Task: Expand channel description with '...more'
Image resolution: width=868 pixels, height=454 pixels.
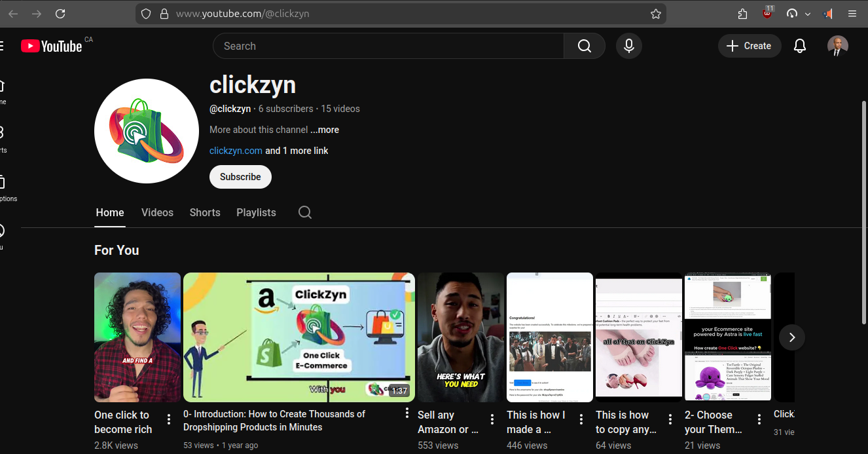Action: click(x=325, y=130)
